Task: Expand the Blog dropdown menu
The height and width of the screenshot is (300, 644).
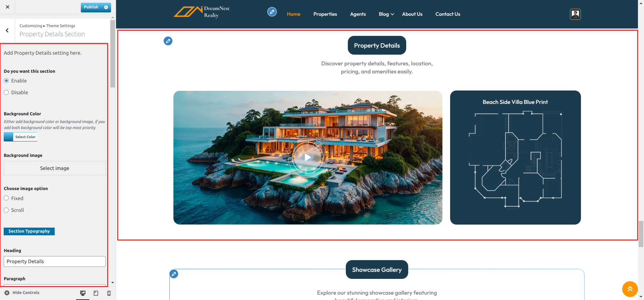Action: tap(386, 14)
